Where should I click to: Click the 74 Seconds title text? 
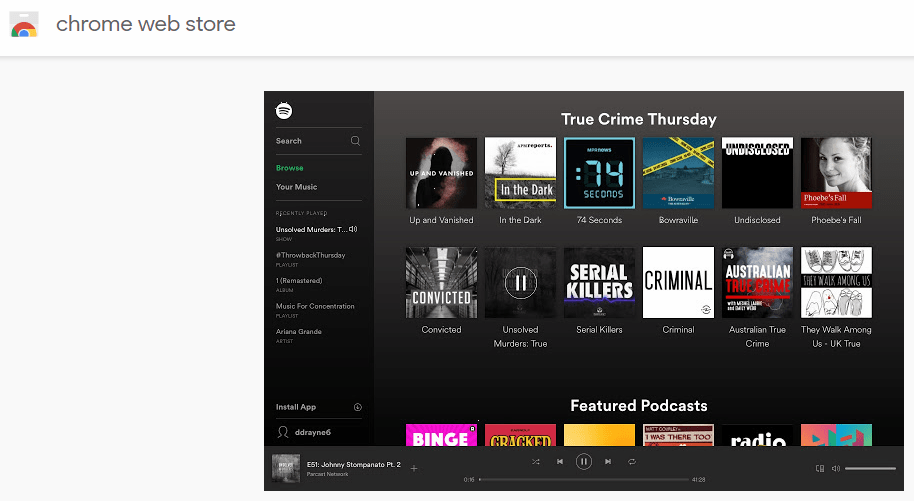point(599,220)
